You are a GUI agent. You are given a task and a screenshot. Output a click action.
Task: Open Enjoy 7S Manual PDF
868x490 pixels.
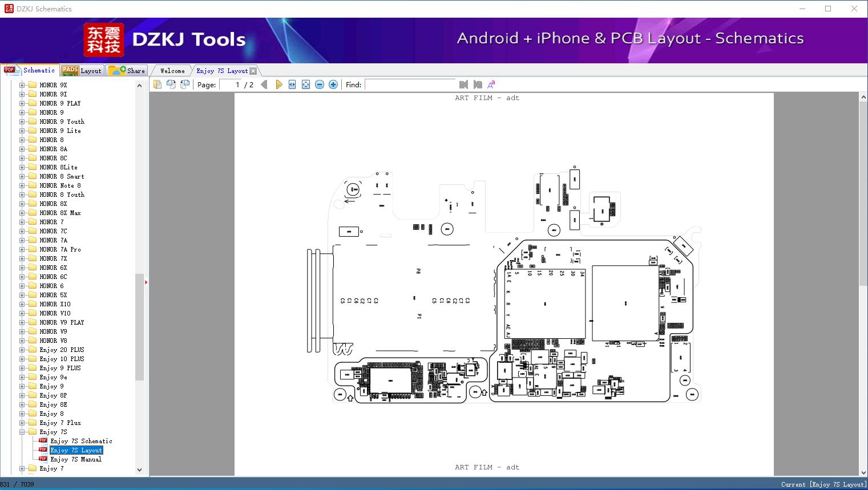(x=76, y=459)
